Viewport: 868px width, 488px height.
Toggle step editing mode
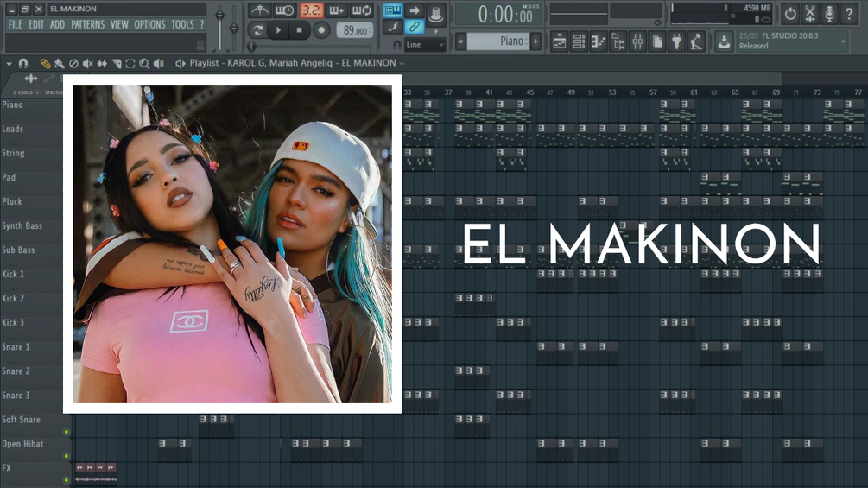[392, 27]
